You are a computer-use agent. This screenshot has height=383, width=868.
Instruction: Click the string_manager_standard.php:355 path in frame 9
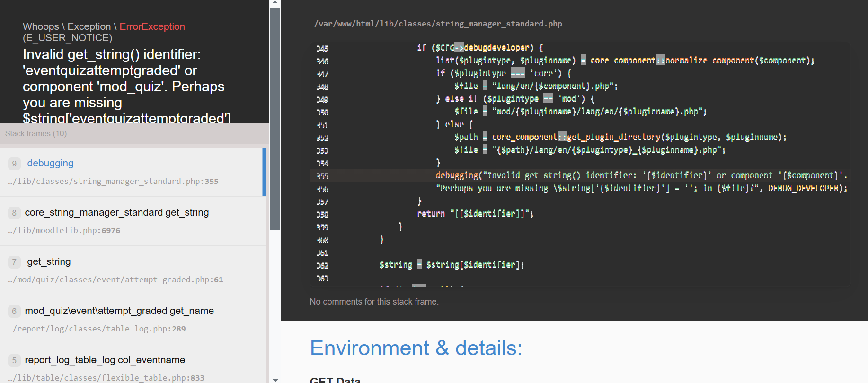[113, 181]
